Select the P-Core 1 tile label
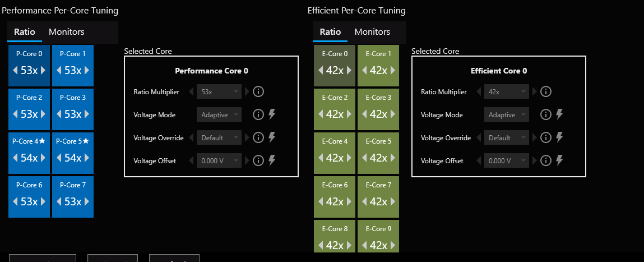Screen dimensions: 644x262 [73, 53]
